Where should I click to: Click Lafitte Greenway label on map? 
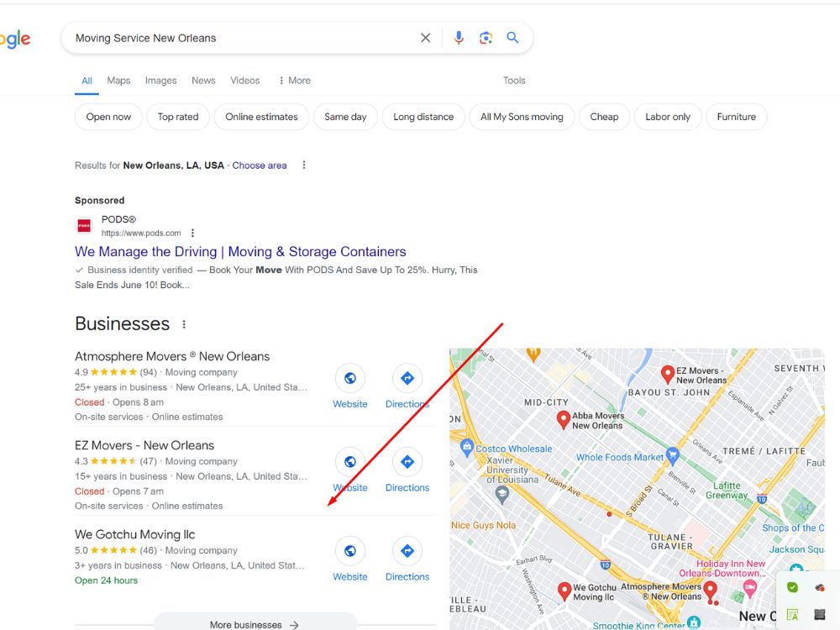click(727, 491)
